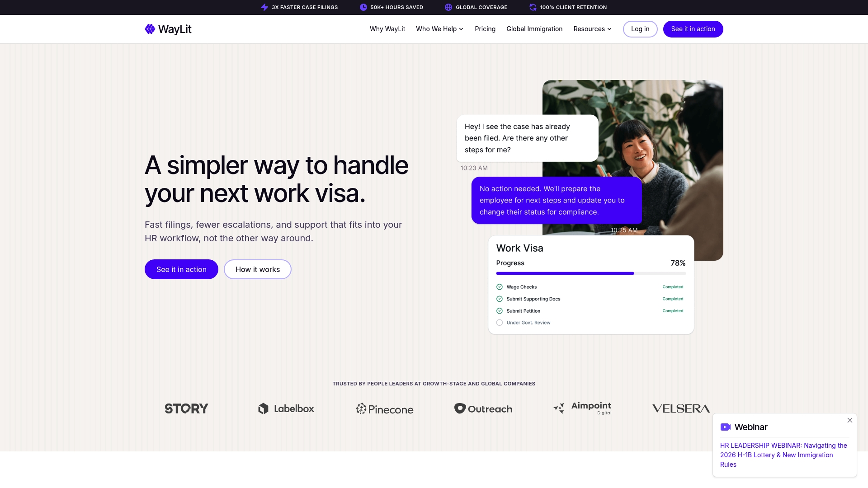
Task: Click the VELSERA logo
Action: [x=681, y=408]
